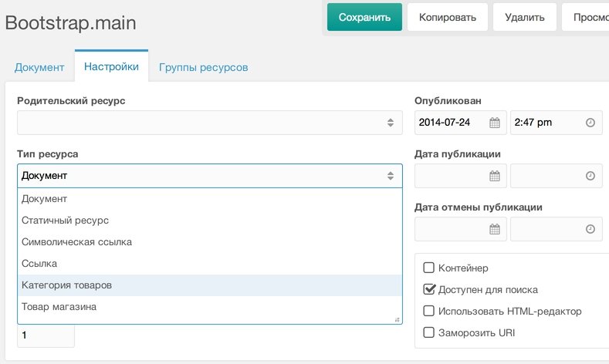Click the Опубликован label
The width and height of the screenshot is (609, 364).
coord(448,101)
